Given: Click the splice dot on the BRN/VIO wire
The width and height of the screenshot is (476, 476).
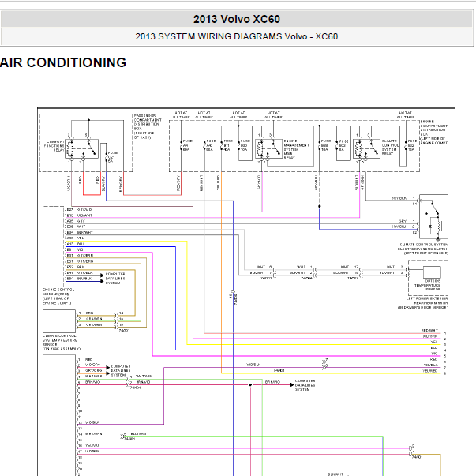Looking at the screenshot, I should click(x=250, y=385).
